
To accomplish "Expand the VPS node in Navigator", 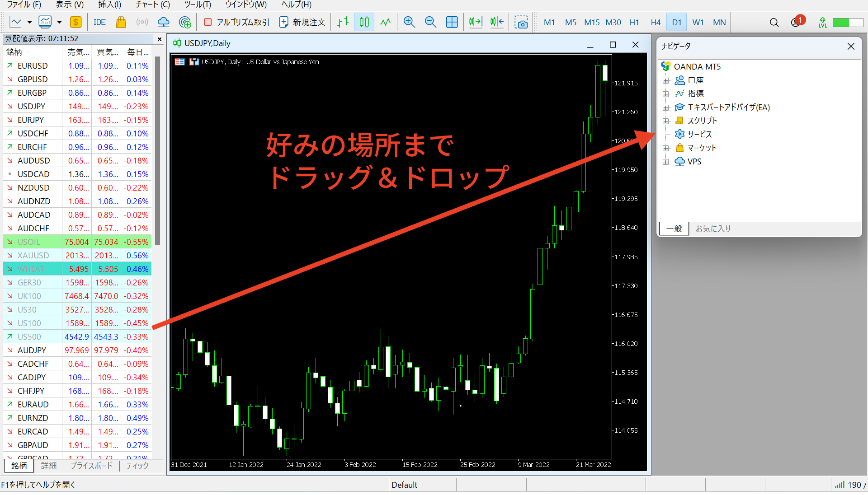I will [665, 162].
